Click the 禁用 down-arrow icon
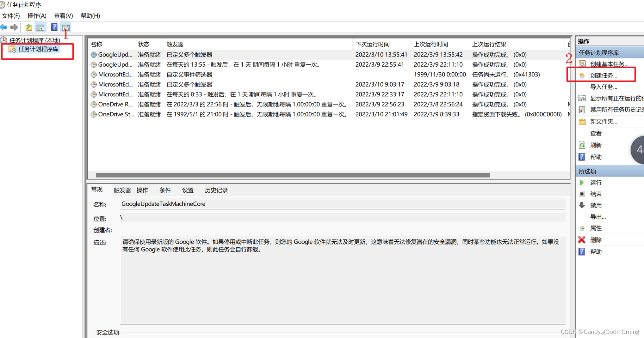The width and height of the screenshot is (644, 338). [582, 205]
